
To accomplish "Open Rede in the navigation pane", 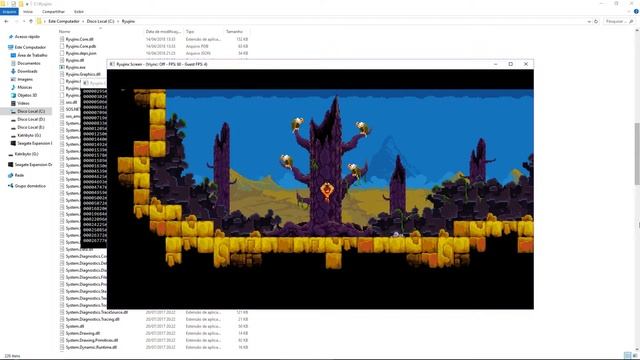I will pyautogui.click(x=19, y=175).
